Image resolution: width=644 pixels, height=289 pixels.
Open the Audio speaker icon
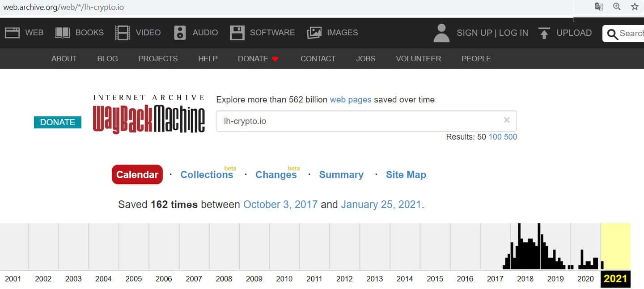pos(180,33)
